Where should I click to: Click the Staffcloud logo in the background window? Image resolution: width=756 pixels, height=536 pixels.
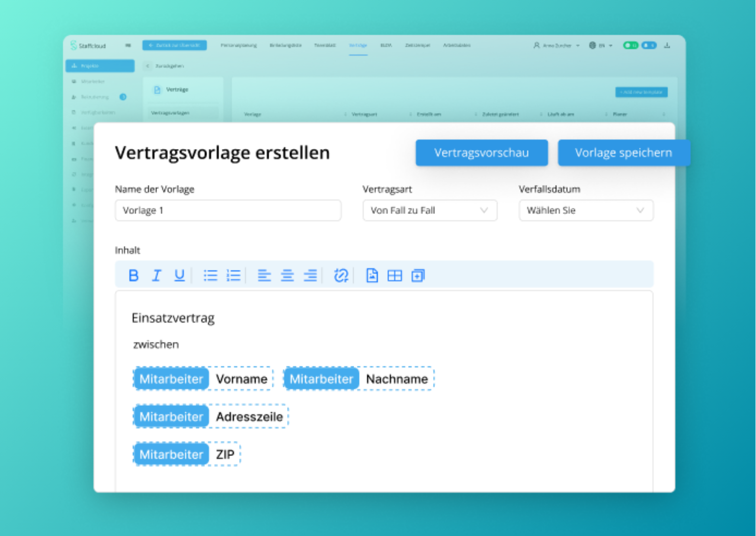(88, 45)
